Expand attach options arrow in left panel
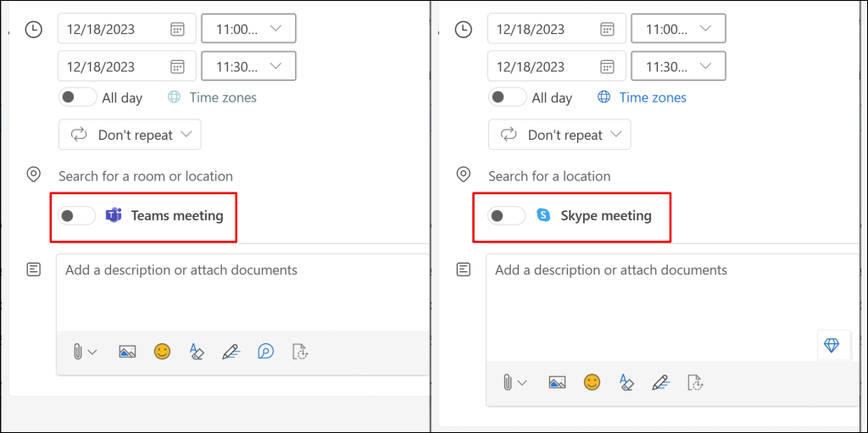The height and width of the screenshot is (433, 868). 92,352
